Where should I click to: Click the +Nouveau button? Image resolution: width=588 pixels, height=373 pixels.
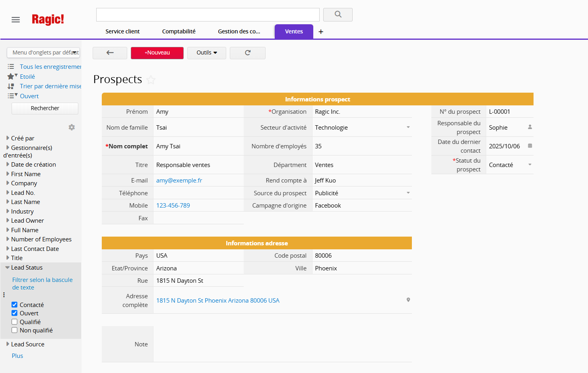[x=157, y=53]
